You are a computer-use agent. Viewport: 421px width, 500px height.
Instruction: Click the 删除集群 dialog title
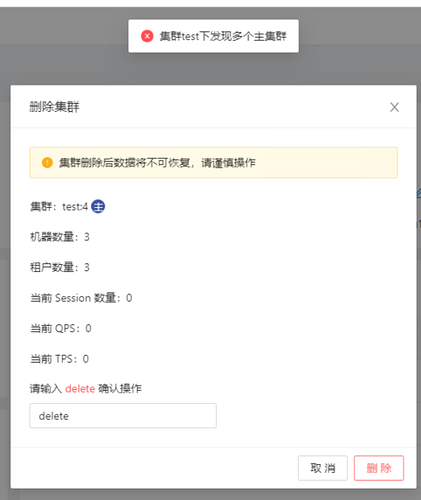click(x=54, y=107)
